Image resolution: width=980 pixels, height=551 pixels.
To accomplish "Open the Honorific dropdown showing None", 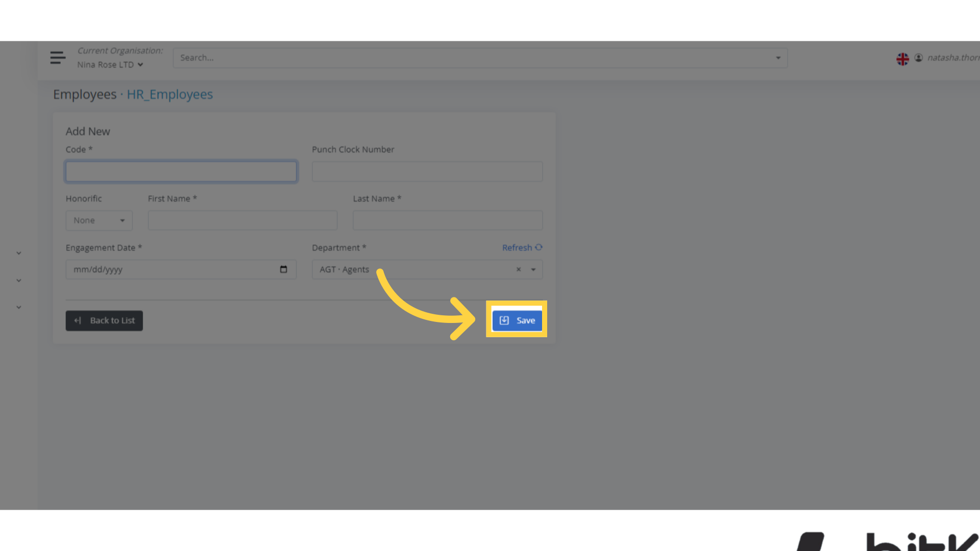I will pyautogui.click(x=99, y=220).
